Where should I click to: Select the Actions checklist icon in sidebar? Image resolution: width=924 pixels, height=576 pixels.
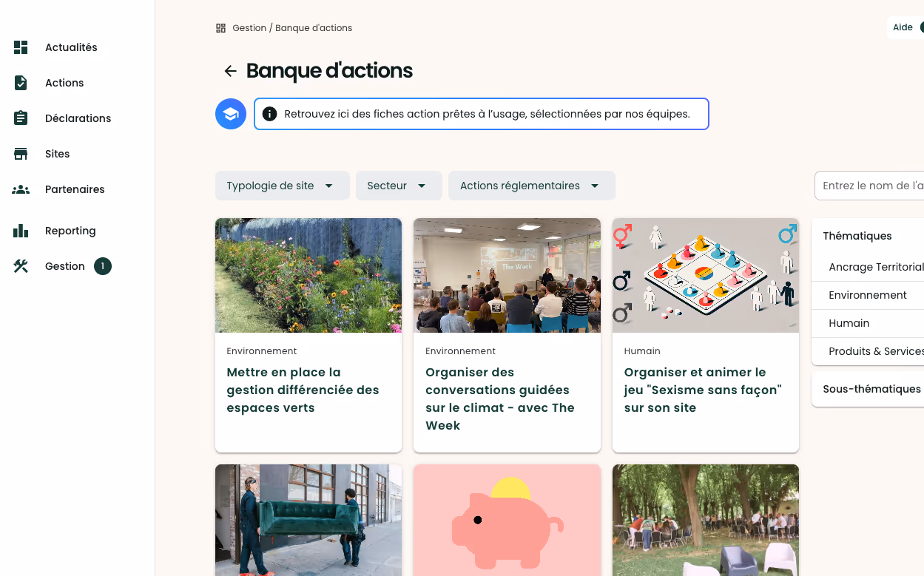pyautogui.click(x=21, y=83)
